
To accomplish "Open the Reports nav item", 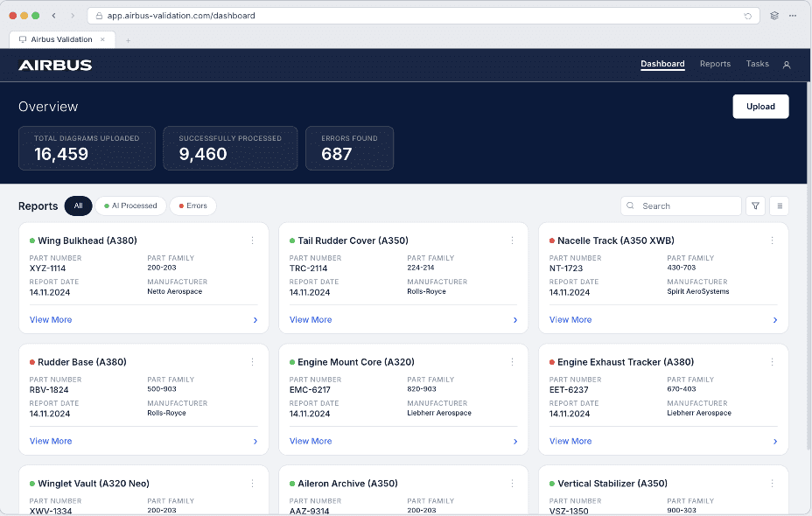I will pos(715,64).
